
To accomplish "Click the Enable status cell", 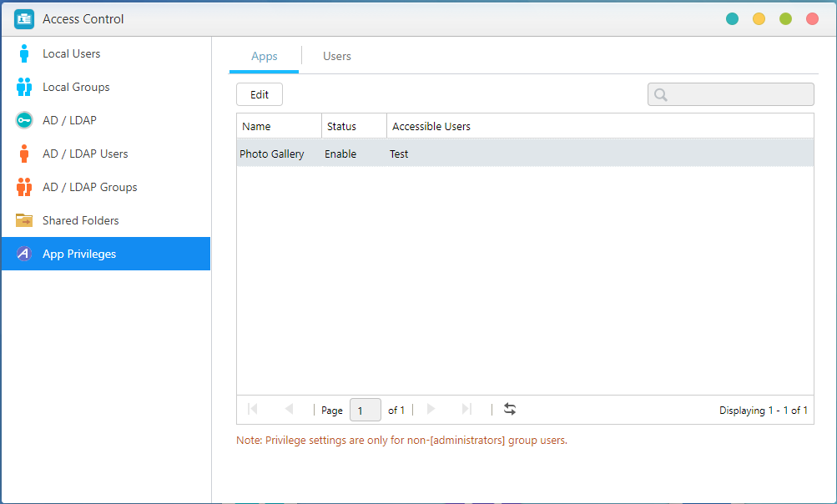I will coord(340,154).
